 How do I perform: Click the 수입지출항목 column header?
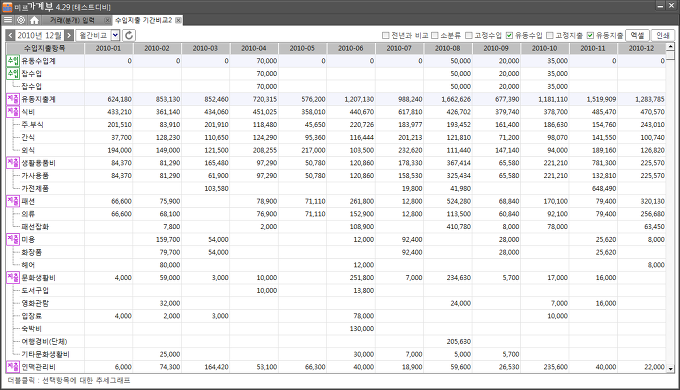[45, 48]
